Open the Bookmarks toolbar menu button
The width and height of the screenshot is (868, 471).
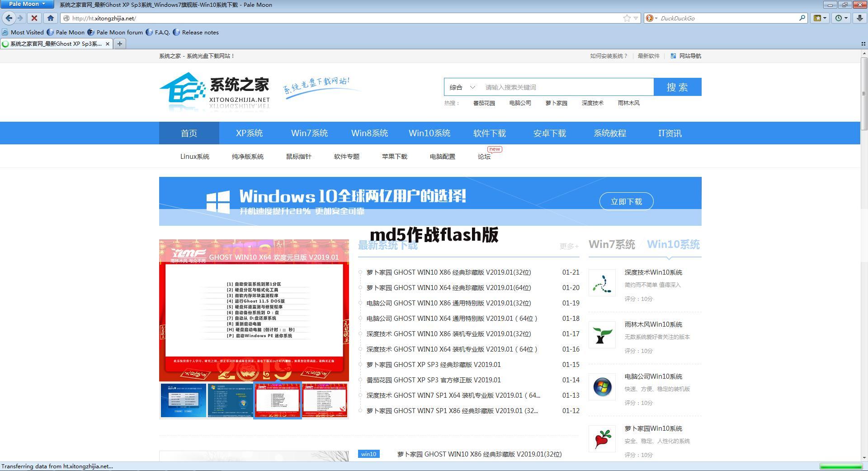pyautogui.click(x=820, y=18)
